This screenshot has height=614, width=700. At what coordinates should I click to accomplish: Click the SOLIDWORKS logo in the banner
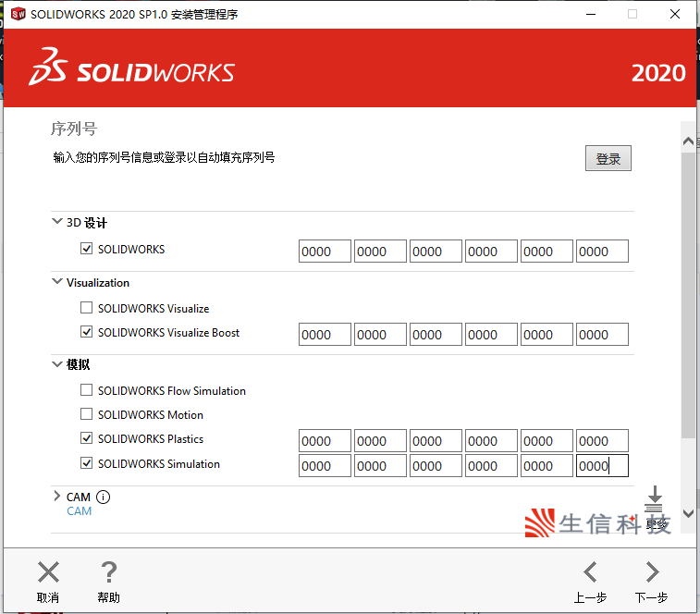click(x=131, y=68)
